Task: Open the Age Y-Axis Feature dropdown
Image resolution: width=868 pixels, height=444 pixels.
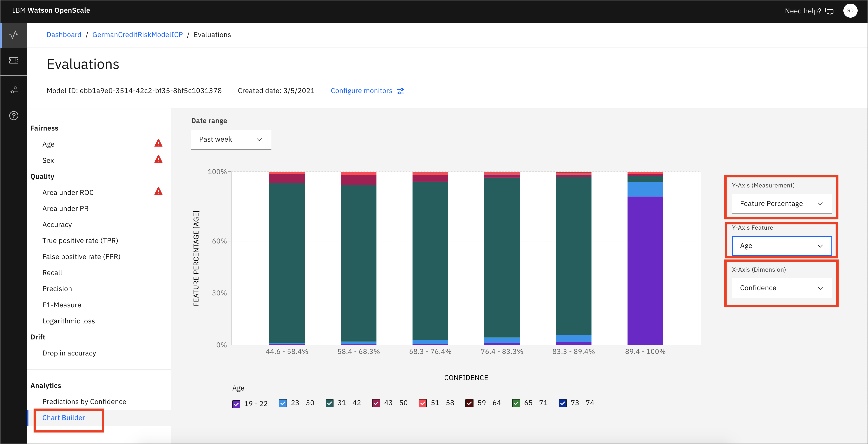Action: [x=782, y=246]
